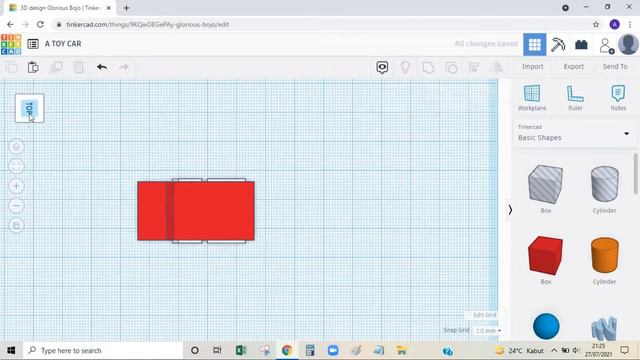Show hidden system tray icons
The width and height of the screenshot is (640, 360).
[x=554, y=350]
